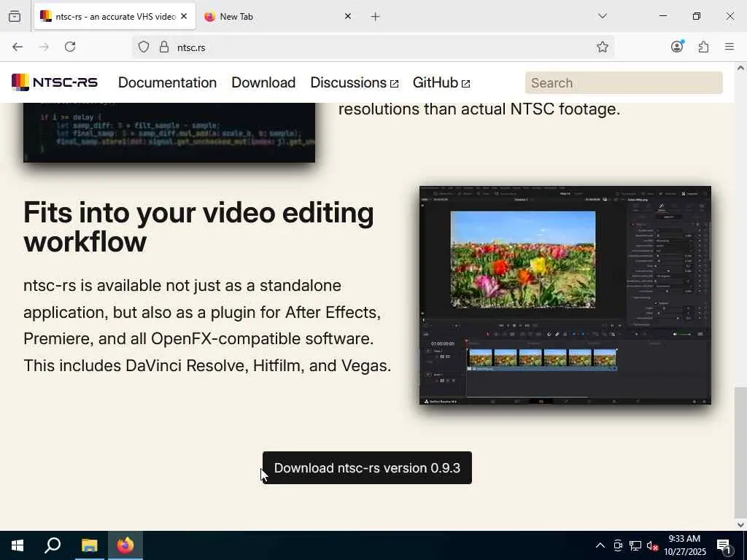Close the ntsc-rs tab
The height and width of the screenshot is (560, 747).
184,16
